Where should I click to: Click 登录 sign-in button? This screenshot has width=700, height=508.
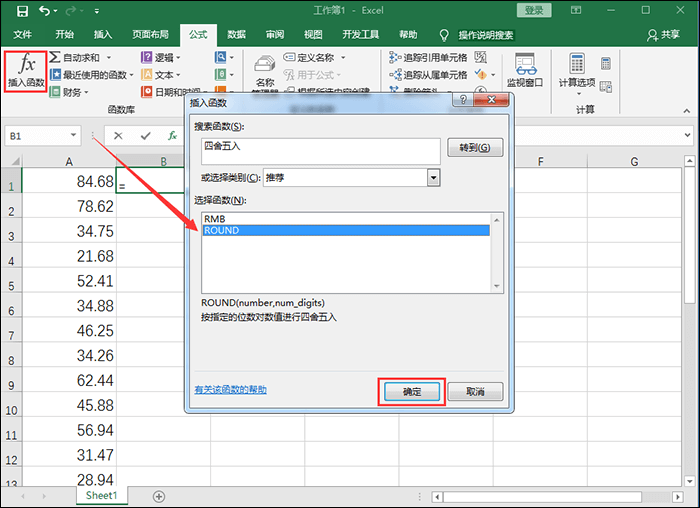click(534, 10)
